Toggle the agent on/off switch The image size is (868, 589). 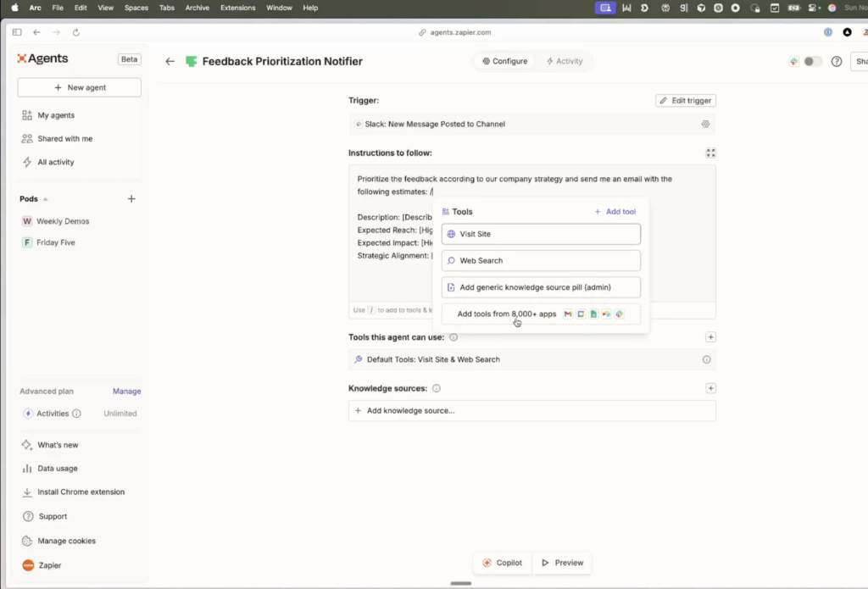[812, 62]
